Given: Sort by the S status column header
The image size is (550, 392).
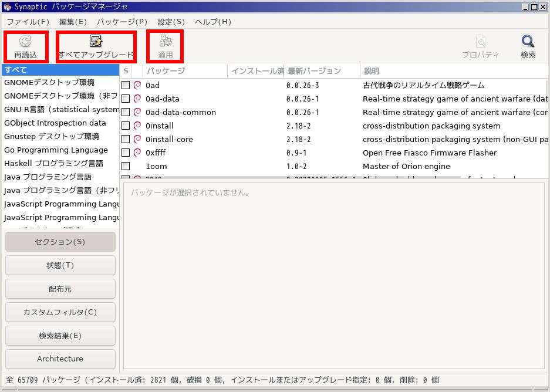Looking at the screenshot, I should (126, 71).
